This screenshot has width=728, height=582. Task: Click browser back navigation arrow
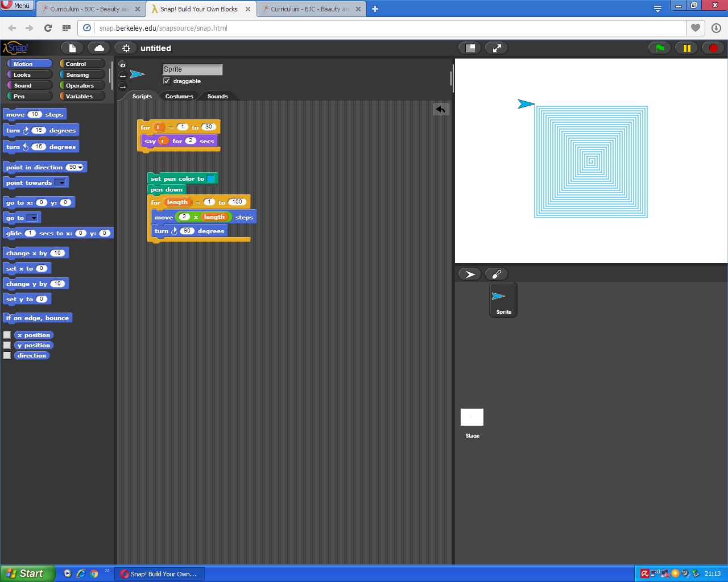click(x=12, y=28)
